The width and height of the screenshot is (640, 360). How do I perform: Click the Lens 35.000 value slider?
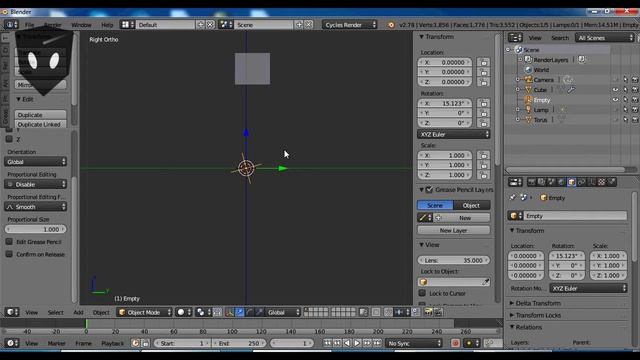tap(453, 260)
